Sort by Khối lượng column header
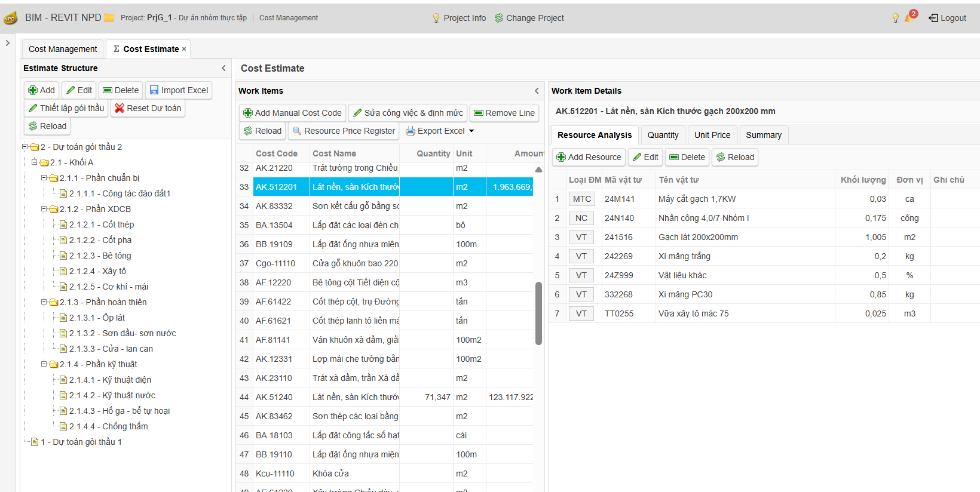Viewport: 980px width, 492px height. point(863,180)
